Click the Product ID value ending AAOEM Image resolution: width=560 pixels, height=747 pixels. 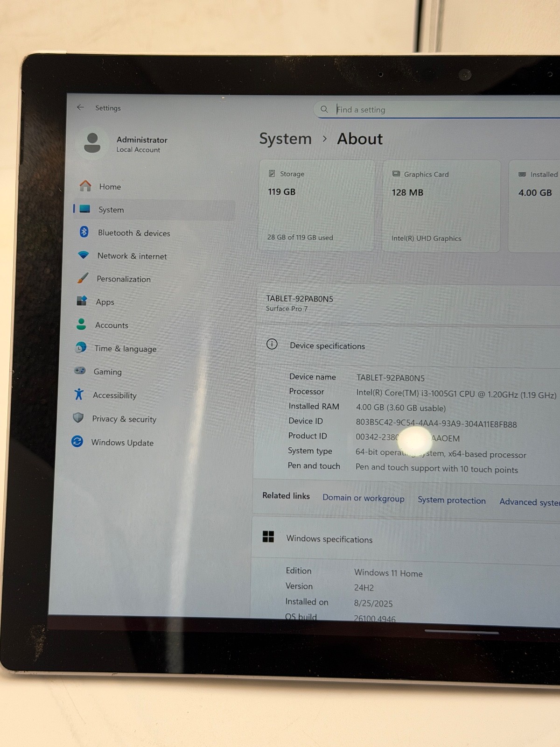(x=407, y=437)
